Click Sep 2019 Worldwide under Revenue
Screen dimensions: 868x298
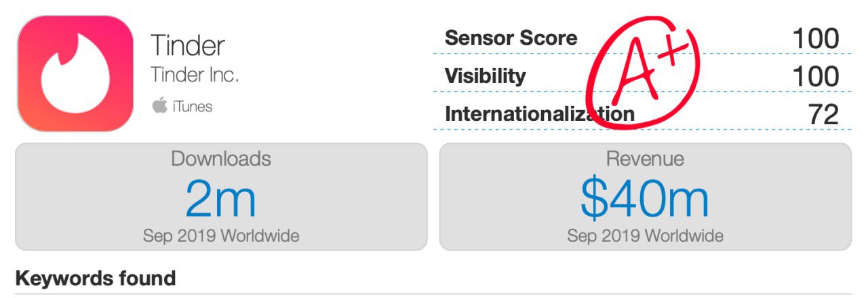pos(645,236)
